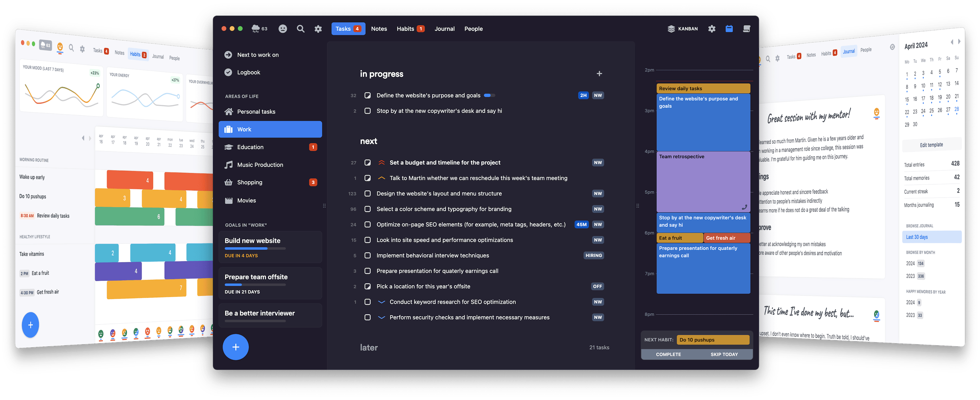This screenshot has height=400, width=980.
Task: Click the search magnifier icon
Action: [x=300, y=29]
